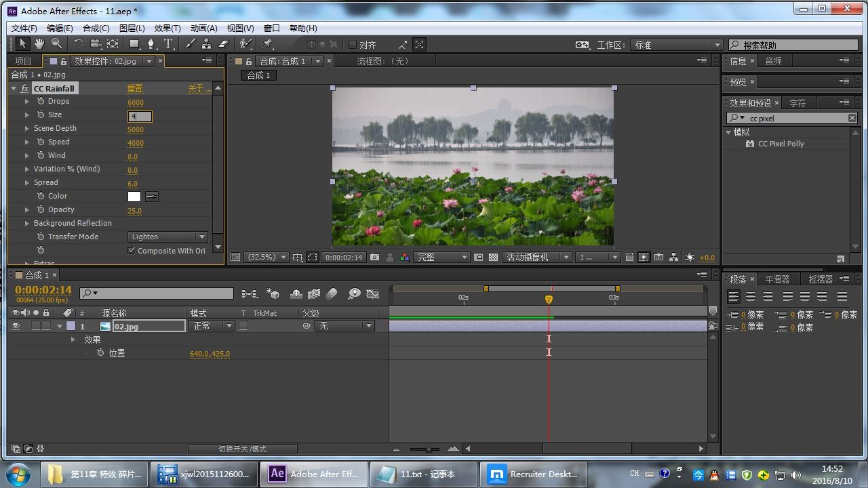Click the 合成 1 breadcrumb button

[x=258, y=75]
